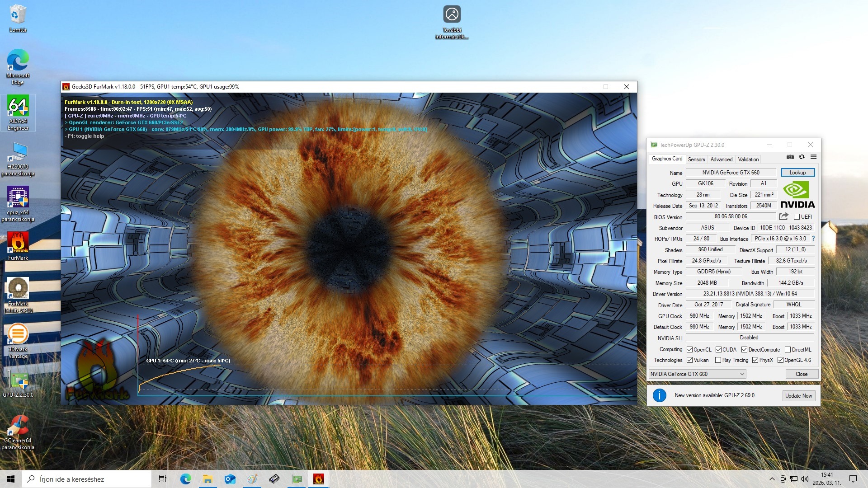The width and height of the screenshot is (868, 488).
Task: Toggle the UEFI checkbox
Action: pyautogui.click(x=797, y=217)
